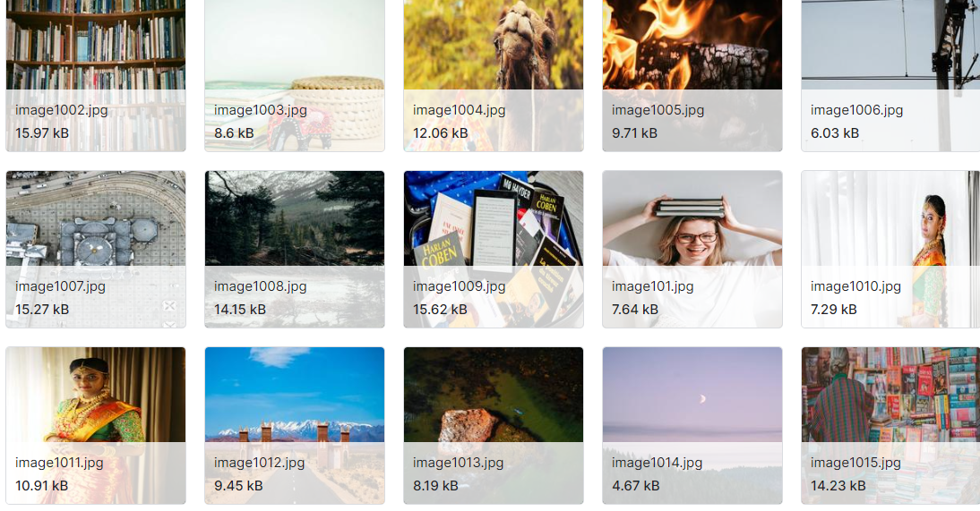
Task: Click the 15.97 kB size label
Action: (42, 133)
